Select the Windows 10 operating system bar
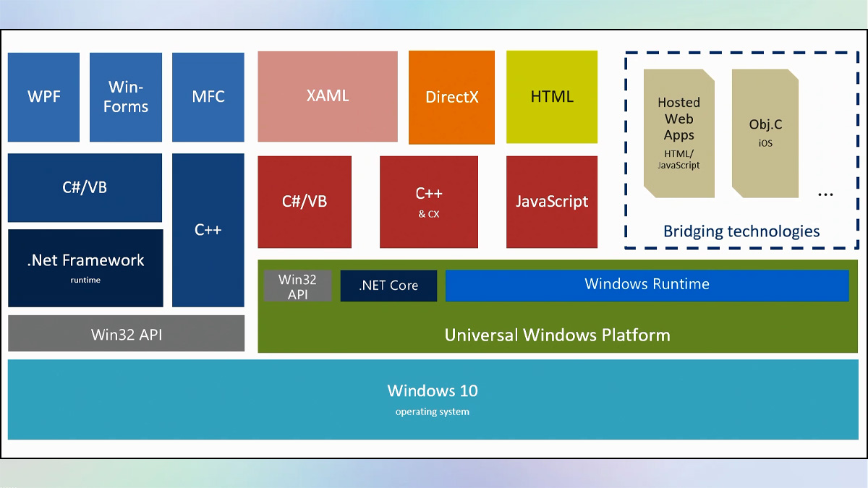 click(x=433, y=399)
